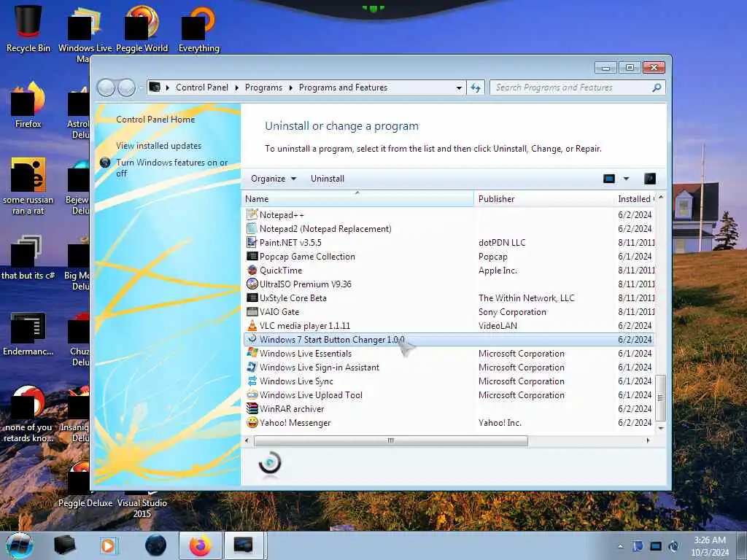Select the VAIO Gate icon
The width and height of the screenshot is (747, 560).
[252, 312]
